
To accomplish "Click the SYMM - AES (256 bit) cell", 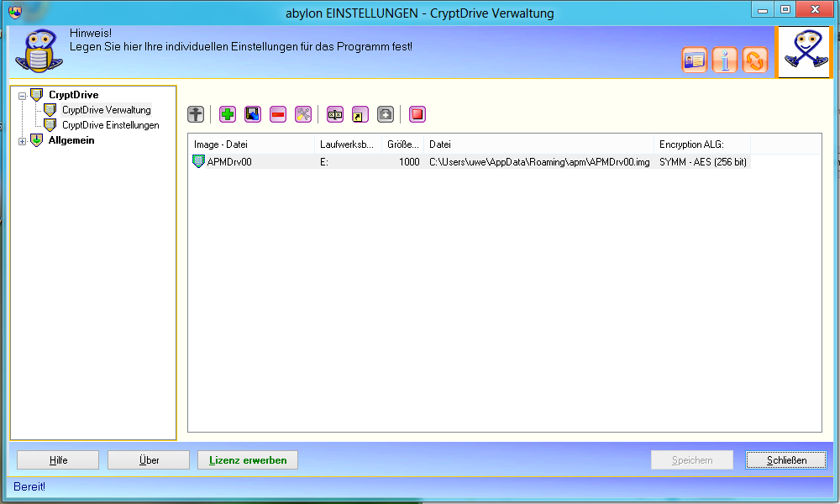I will coord(702,162).
